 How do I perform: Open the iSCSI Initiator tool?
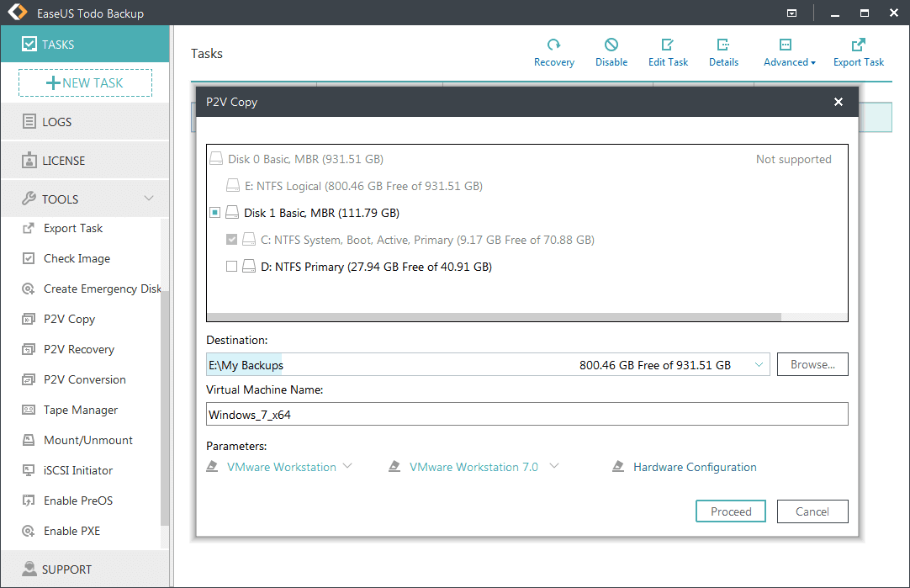pyautogui.click(x=77, y=470)
